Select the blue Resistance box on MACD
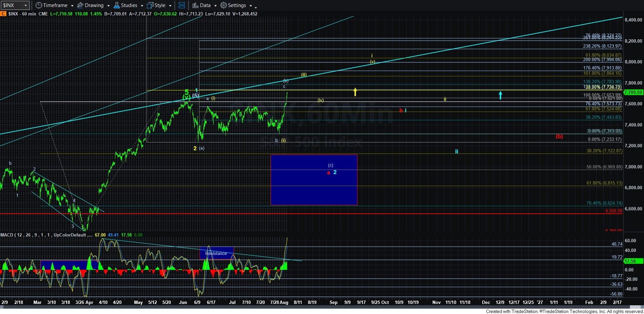This screenshot has width=644, height=314. [217, 253]
